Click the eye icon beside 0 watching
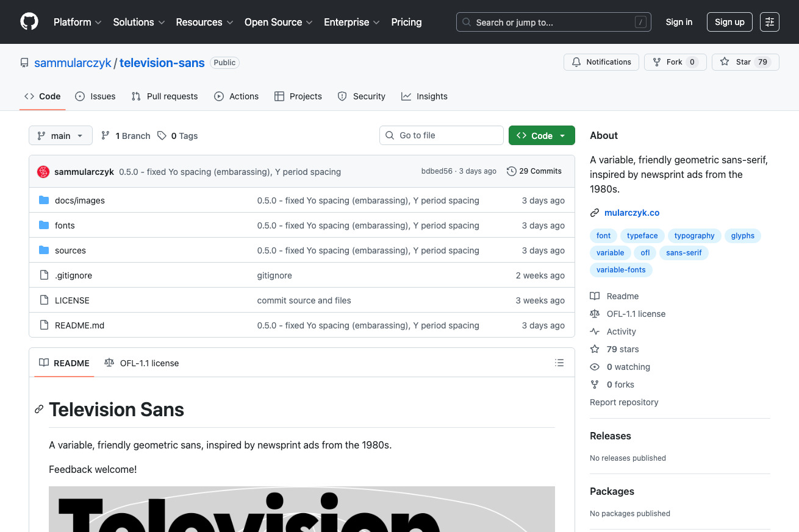 pyautogui.click(x=595, y=367)
